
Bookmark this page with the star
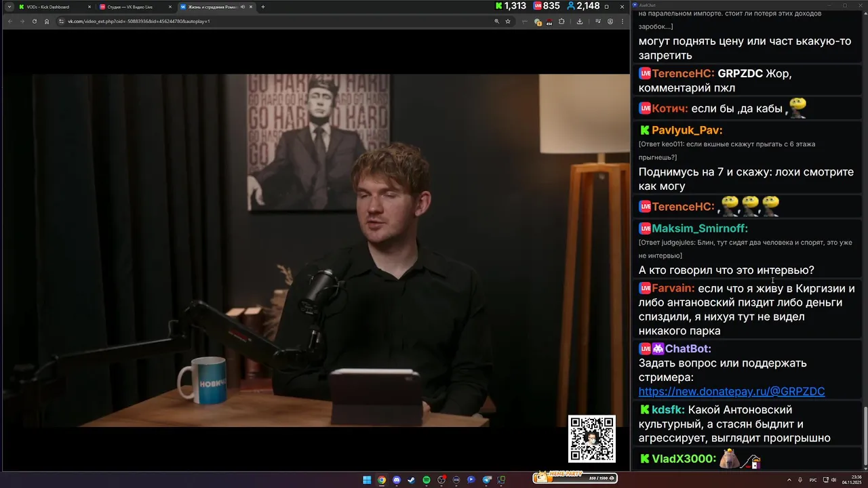(508, 21)
